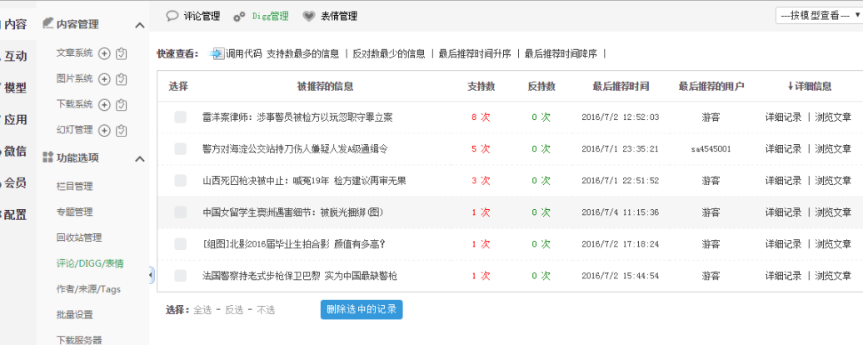Screen dimensions: 868x345
Task: Click the add (+) icon beside 幻灯管理
Action: [105, 130]
